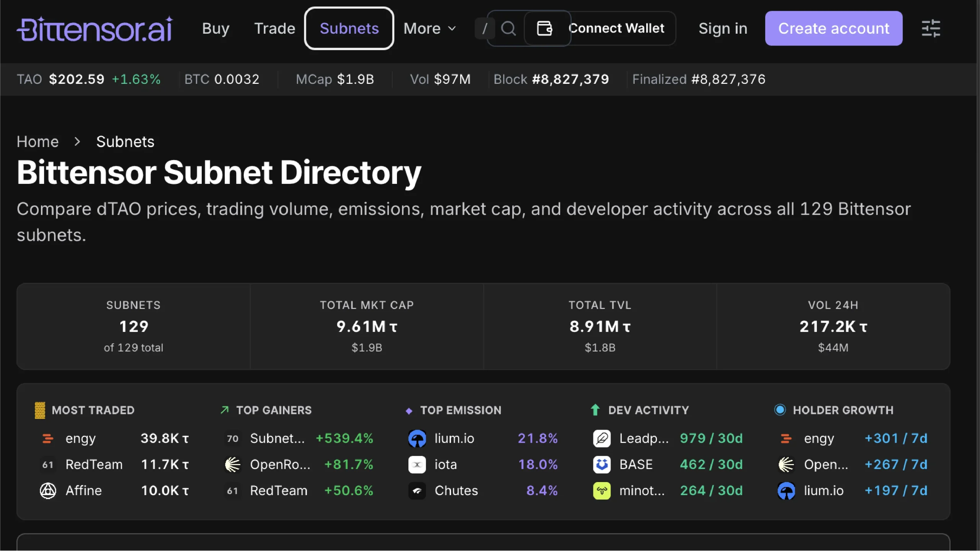Go to Home breadcrumb link
The height and width of the screenshot is (551, 980).
pos(38,142)
